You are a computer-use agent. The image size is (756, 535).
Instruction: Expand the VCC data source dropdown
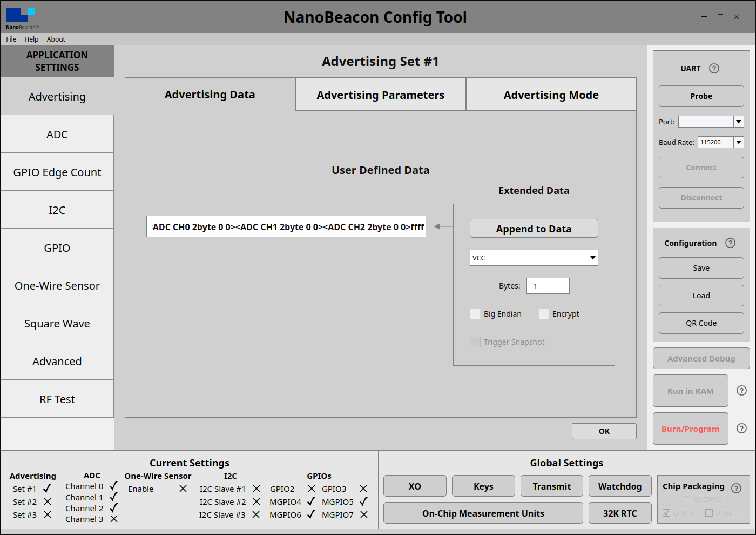pos(593,258)
